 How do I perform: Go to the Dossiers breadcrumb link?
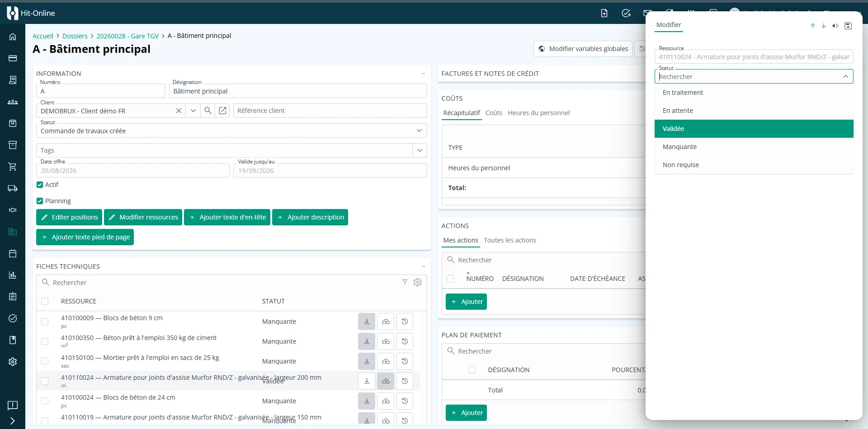(75, 36)
